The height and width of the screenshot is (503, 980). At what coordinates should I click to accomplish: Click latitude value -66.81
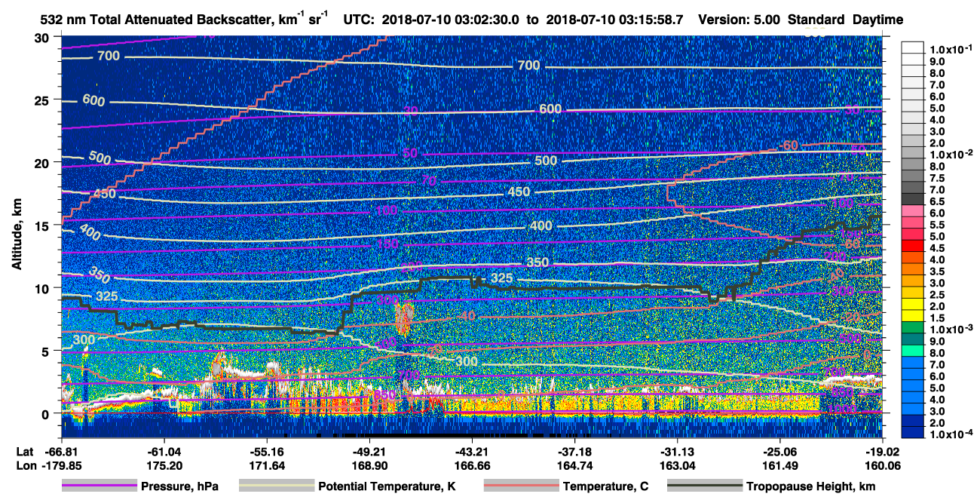coord(61,451)
